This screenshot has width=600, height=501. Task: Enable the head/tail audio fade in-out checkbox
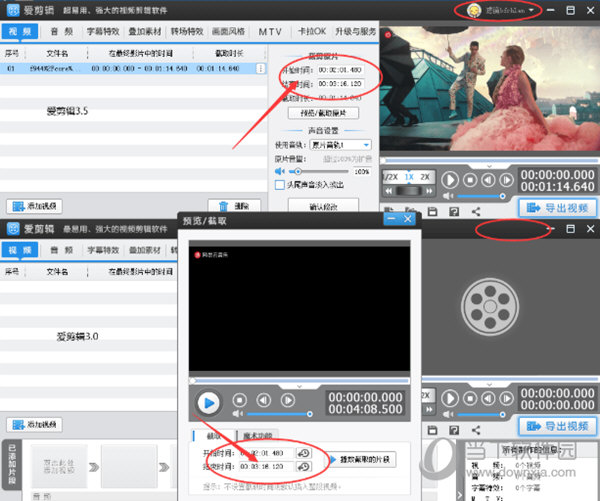(280, 184)
